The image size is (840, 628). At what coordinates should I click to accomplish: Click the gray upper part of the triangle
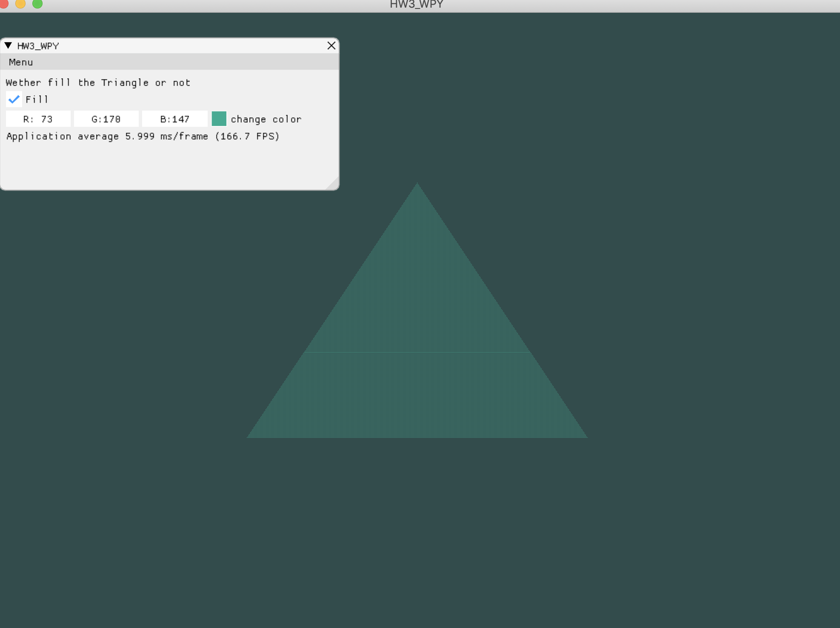417,289
